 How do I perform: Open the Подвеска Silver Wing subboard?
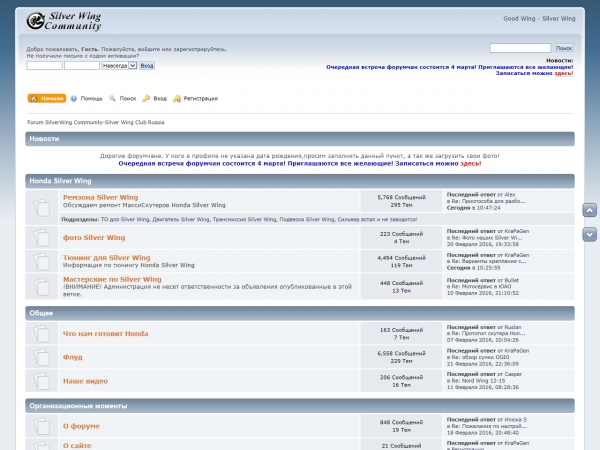point(307,220)
